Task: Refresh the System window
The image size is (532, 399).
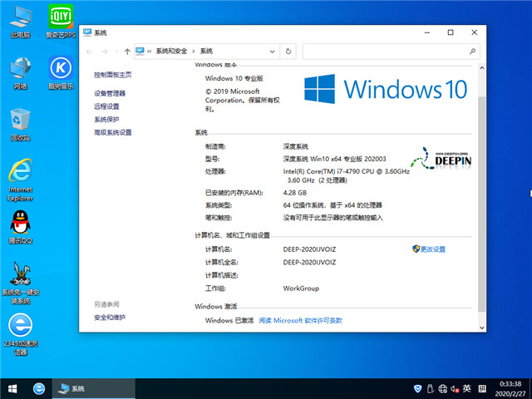Action: tap(288, 52)
